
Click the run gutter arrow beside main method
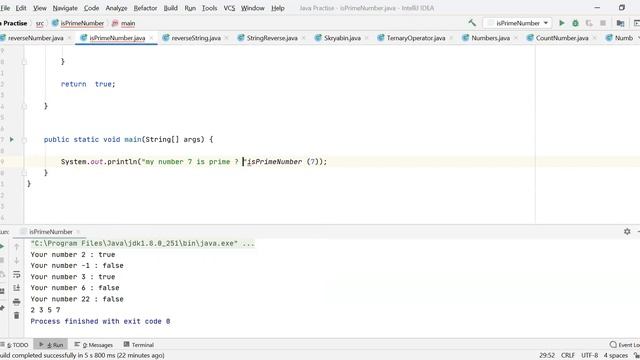[12, 140]
